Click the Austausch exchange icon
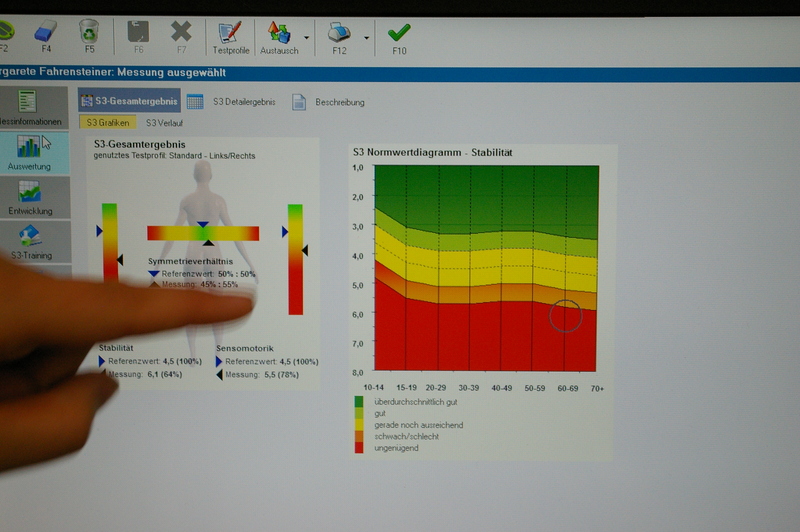Image resolution: width=800 pixels, height=532 pixels. pos(279,33)
